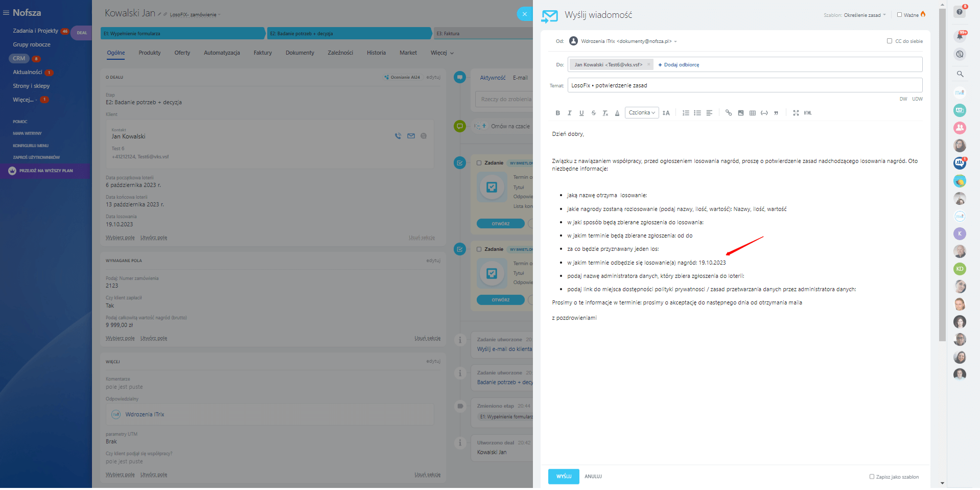
Task: Switch editor to HTML source view
Action: 808,113
